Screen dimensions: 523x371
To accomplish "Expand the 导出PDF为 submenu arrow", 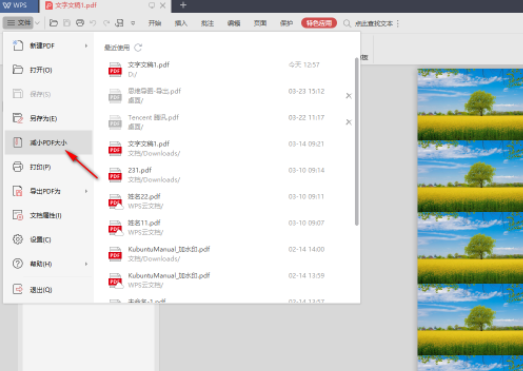I will (x=86, y=191).
